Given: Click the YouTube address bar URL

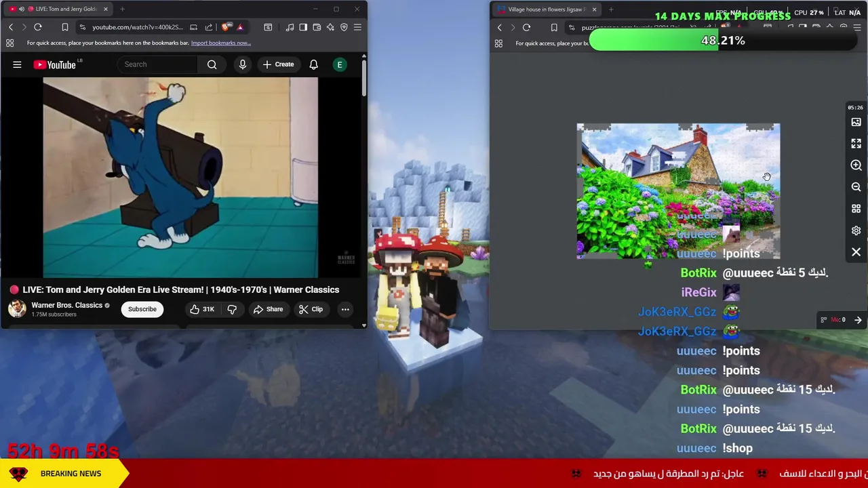Looking at the screenshot, I should coord(138,27).
